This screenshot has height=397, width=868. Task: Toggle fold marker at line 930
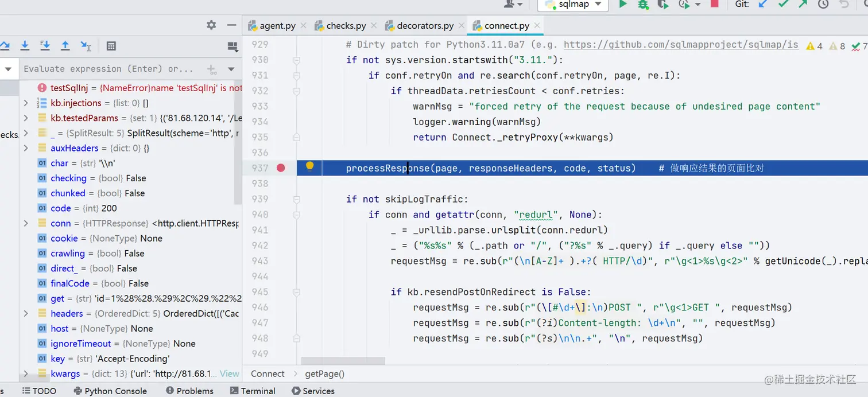click(297, 60)
